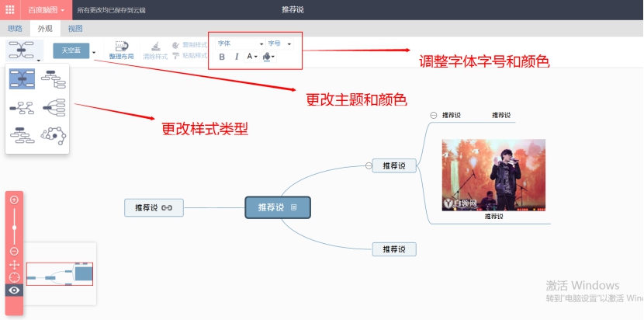Select the far-right top 推荐说 leaf topic
This screenshot has height=320, width=644.
click(501, 116)
